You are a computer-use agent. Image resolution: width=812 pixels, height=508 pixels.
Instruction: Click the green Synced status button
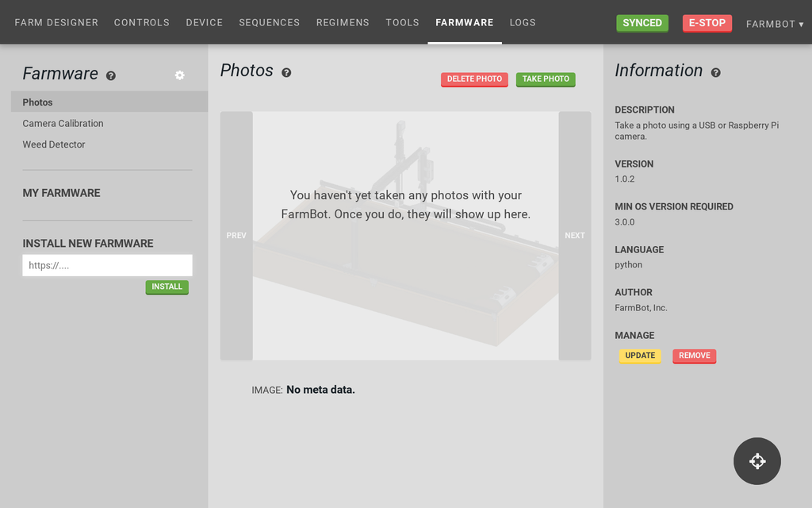pyautogui.click(x=642, y=23)
